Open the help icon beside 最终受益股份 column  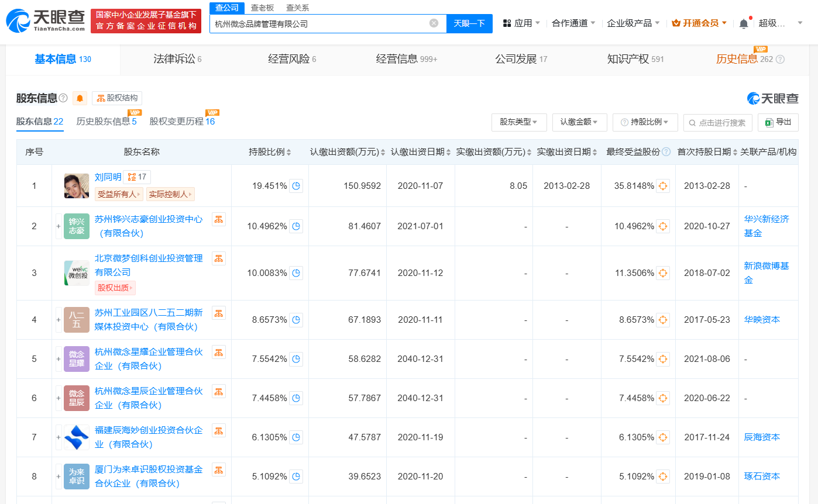pyautogui.click(x=666, y=151)
